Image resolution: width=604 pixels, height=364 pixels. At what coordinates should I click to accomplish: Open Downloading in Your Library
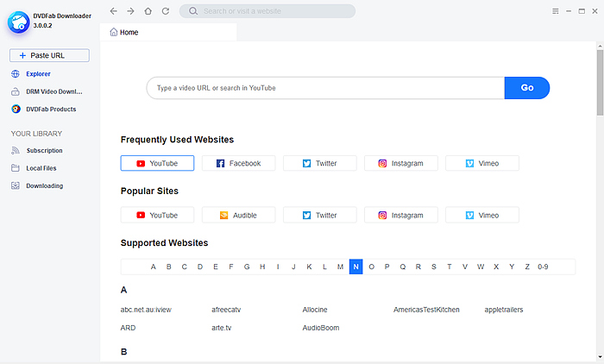tap(44, 185)
